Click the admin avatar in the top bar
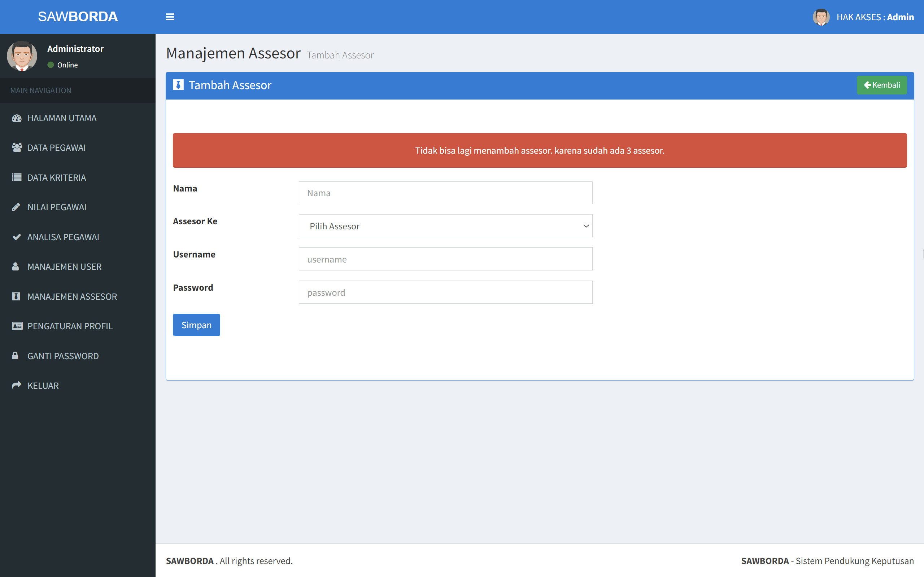Image resolution: width=924 pixels, height=577 pixels. pyautogui.click(x=821, y=17)
